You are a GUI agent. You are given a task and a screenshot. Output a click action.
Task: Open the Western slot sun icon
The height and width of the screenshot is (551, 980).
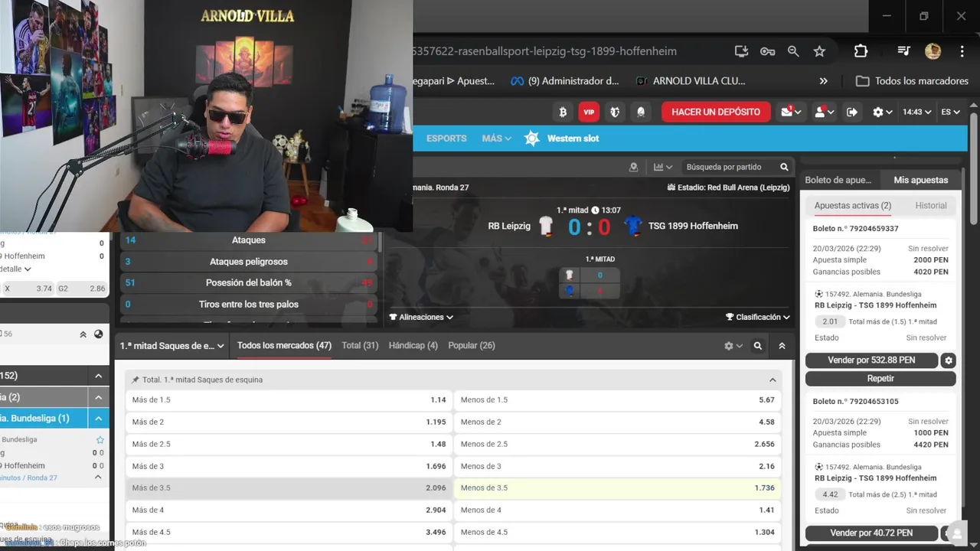532,139
